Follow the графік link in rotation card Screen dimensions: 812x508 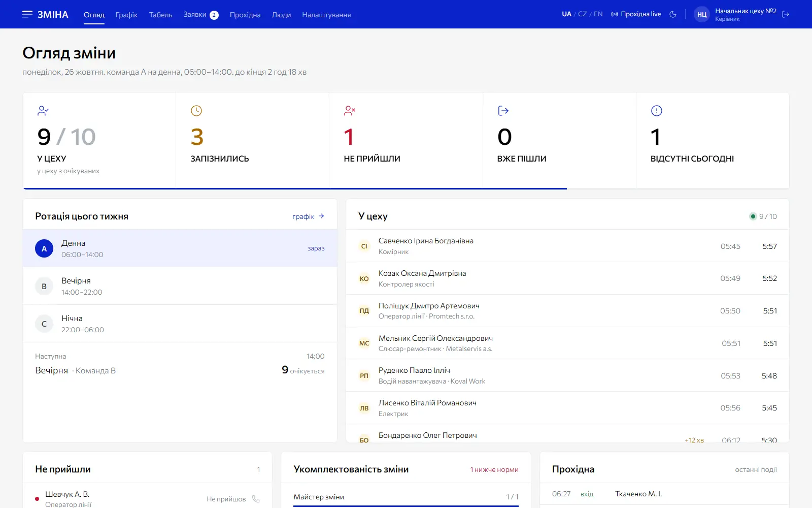click(x=309, y=216)
